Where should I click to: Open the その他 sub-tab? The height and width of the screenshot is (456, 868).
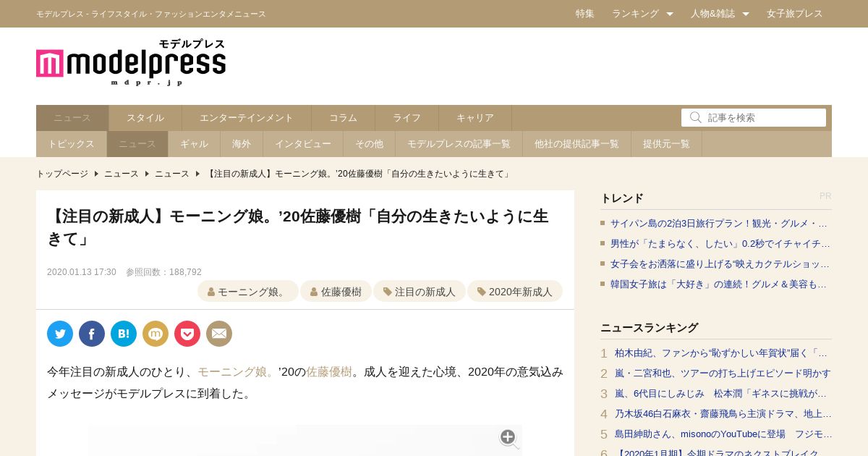pos(369,144)
